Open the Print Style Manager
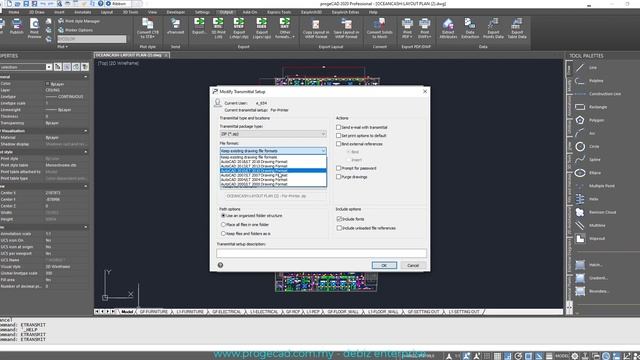 79,21
